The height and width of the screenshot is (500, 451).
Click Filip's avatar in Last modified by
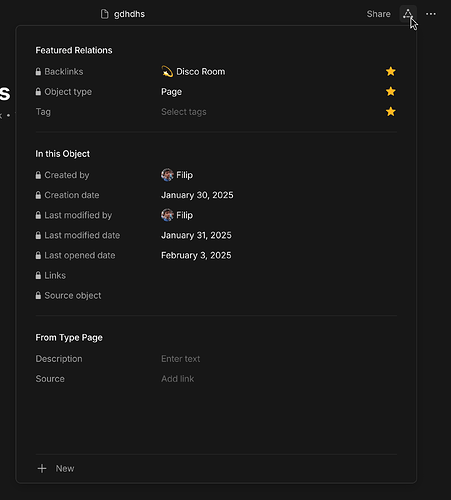pos(167,215)
